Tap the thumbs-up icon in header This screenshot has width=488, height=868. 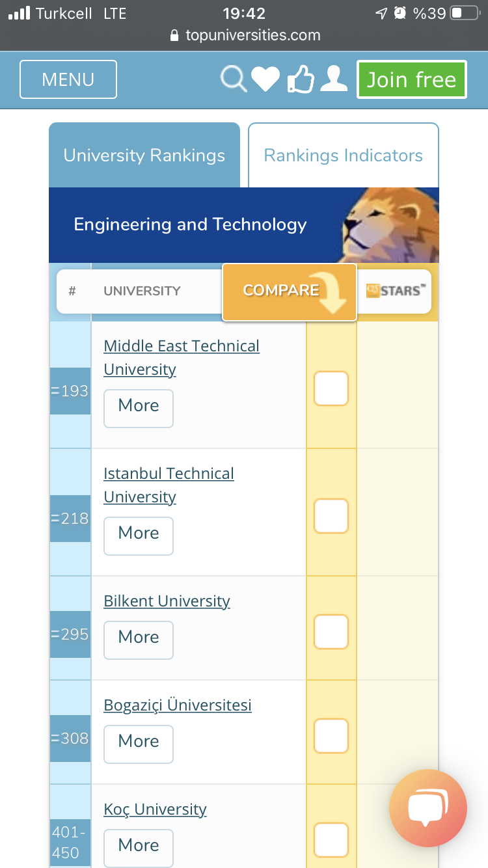pos(301,80)
